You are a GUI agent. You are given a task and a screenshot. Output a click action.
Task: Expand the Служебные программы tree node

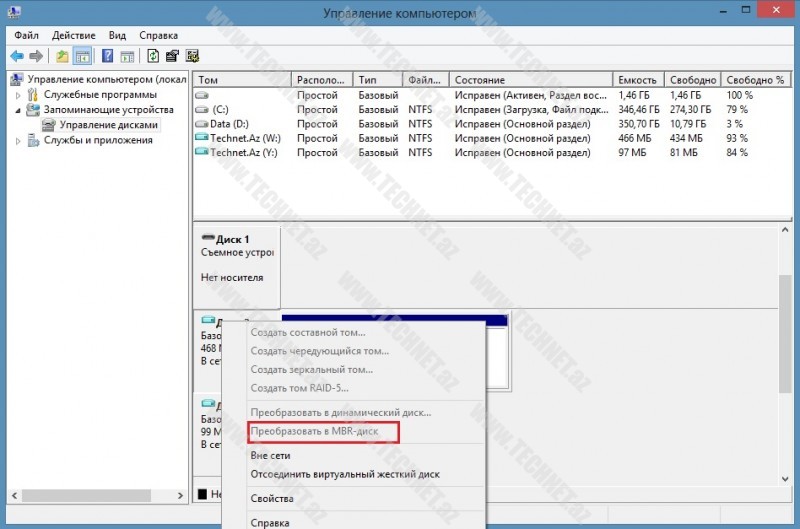point(17,95)
